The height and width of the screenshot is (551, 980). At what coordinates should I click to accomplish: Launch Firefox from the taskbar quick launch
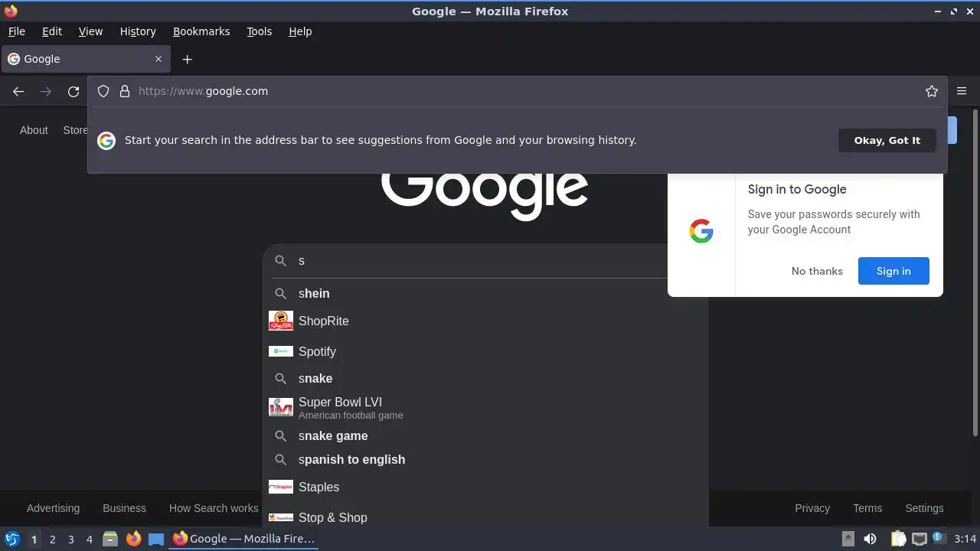coord(133,539)
